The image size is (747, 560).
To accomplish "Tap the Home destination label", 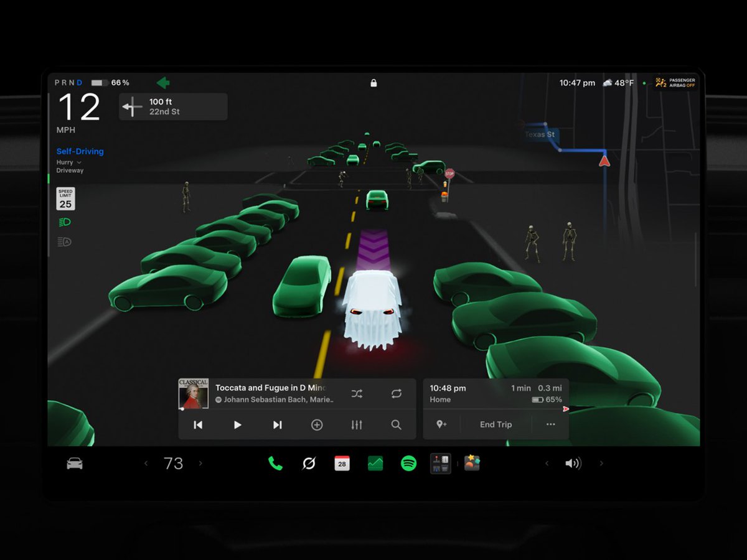I will (x=440, y=399).
